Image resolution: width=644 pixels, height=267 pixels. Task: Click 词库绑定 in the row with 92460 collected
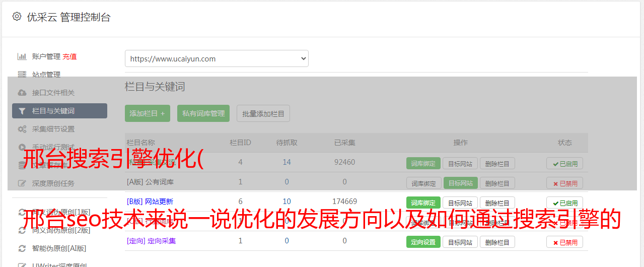(x=423, y=163)
